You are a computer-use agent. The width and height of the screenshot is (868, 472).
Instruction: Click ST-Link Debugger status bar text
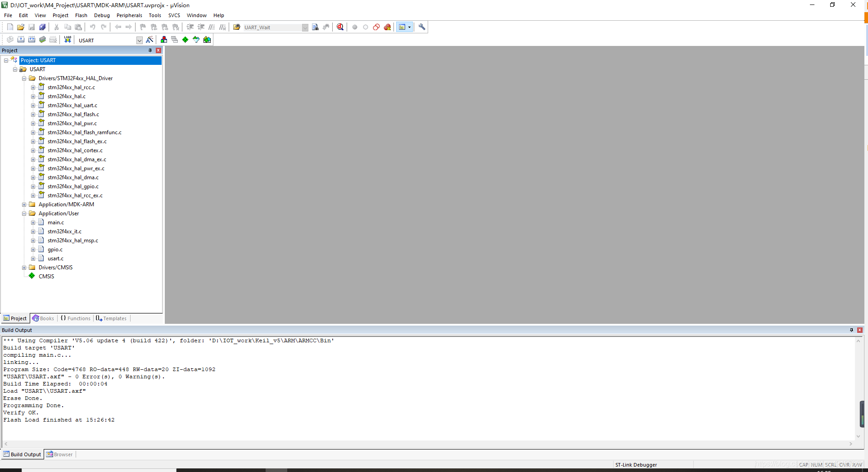click(636, 465)
